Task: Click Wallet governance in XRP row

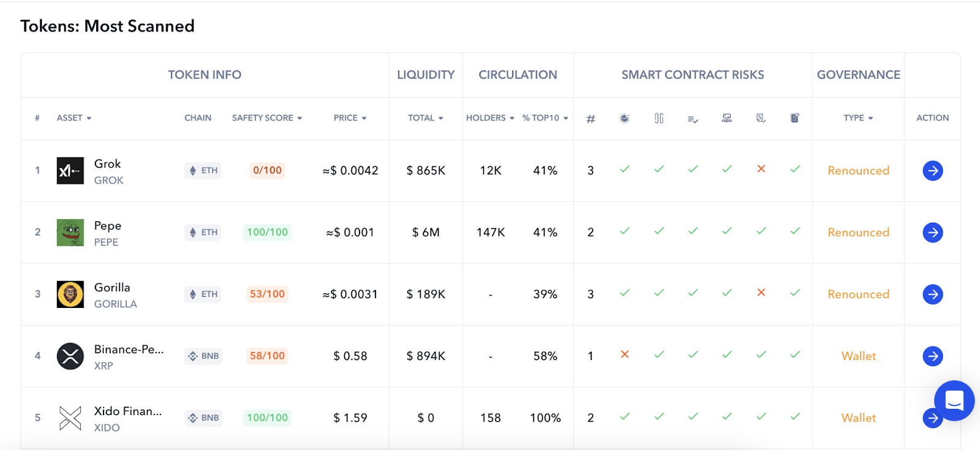Action: tap(858, 356)
